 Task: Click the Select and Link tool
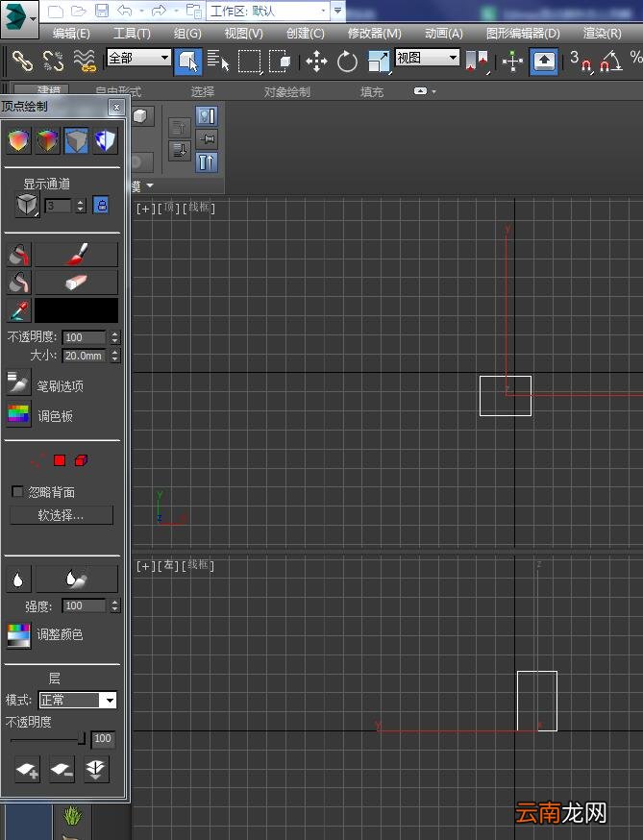[x=22, y=61]
